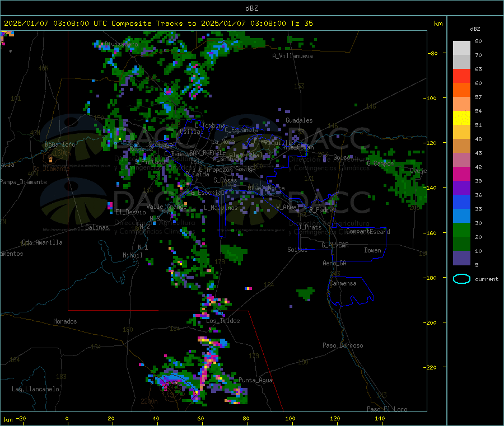Select the G_Campos label

[x=380, y=163]
